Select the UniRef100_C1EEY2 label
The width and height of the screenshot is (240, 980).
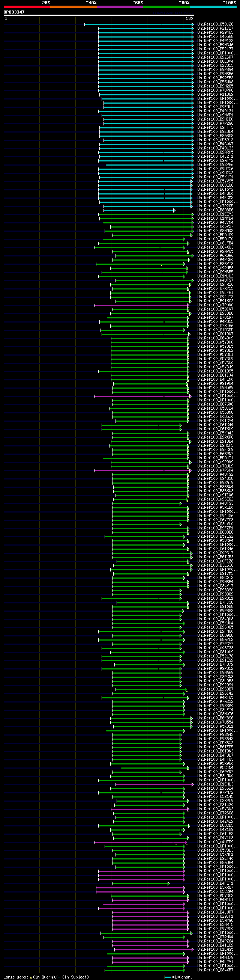pyautogui.click(x=215, y=214)
